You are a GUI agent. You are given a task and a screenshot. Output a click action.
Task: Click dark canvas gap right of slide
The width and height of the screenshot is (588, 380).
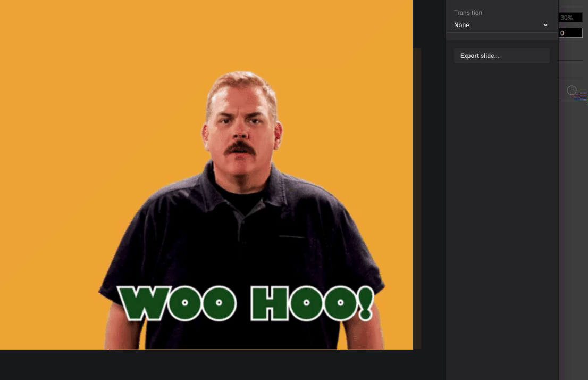tap(433, 186)
